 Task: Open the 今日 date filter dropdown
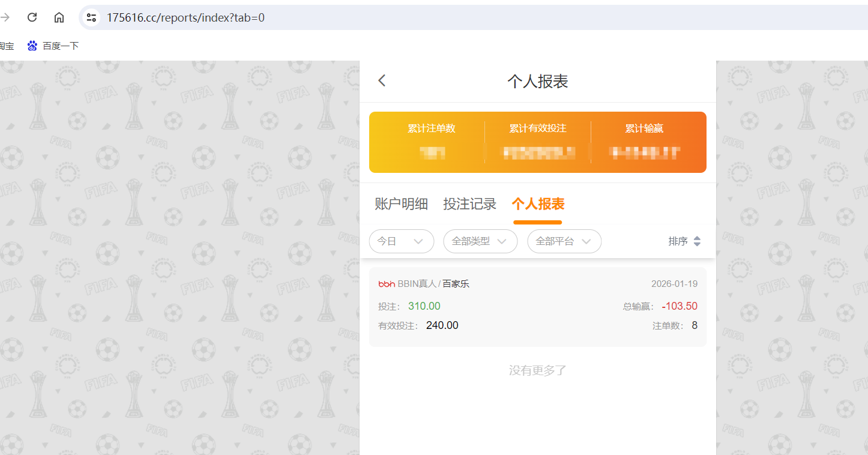[401, 241]
